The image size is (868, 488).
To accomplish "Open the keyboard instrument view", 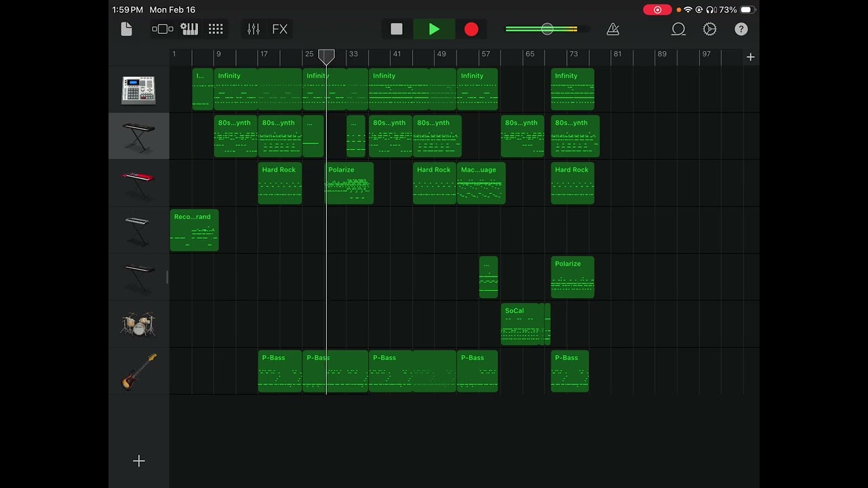I will tap(189, 29).
